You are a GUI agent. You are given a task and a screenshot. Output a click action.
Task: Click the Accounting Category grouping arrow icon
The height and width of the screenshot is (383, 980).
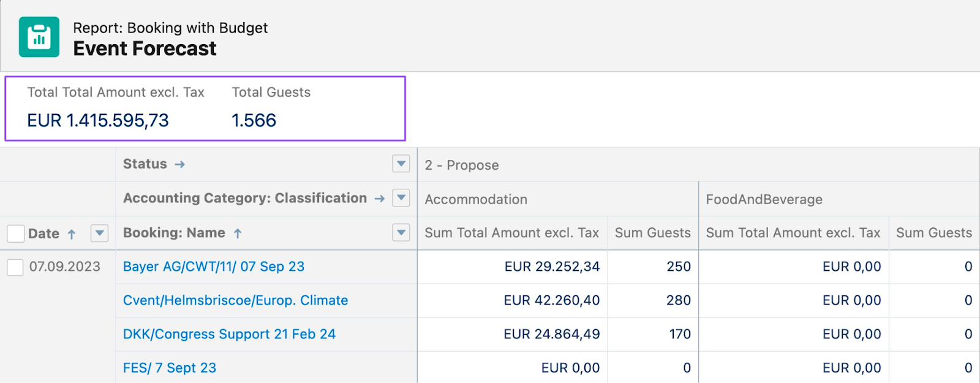pos(379,199)
